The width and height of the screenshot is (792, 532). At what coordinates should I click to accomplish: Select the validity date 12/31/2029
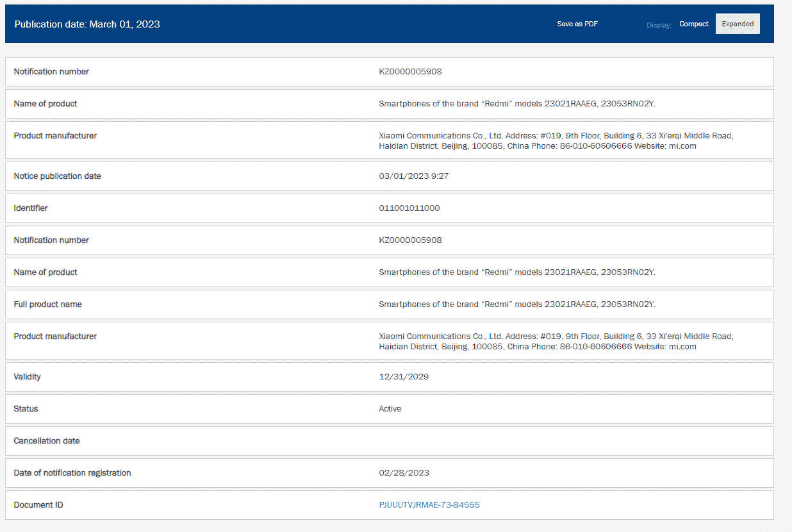point(404,377)
